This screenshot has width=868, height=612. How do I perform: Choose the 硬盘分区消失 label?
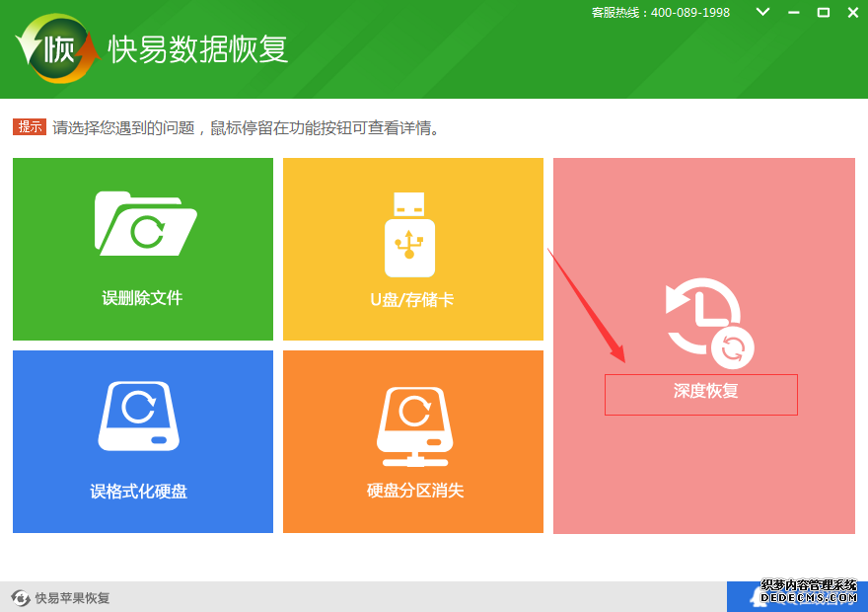point(414,491)
